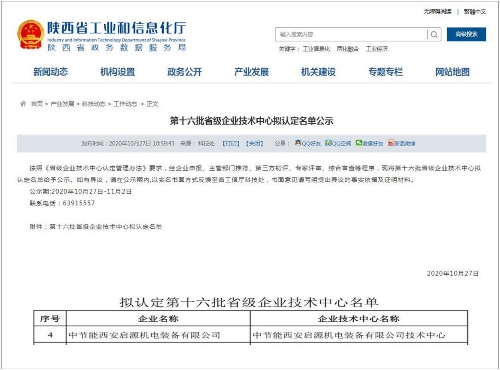This screenshot has height=370, width=500.
Task: Click the 公示期 date line text
Action: (x=80, y=191)
